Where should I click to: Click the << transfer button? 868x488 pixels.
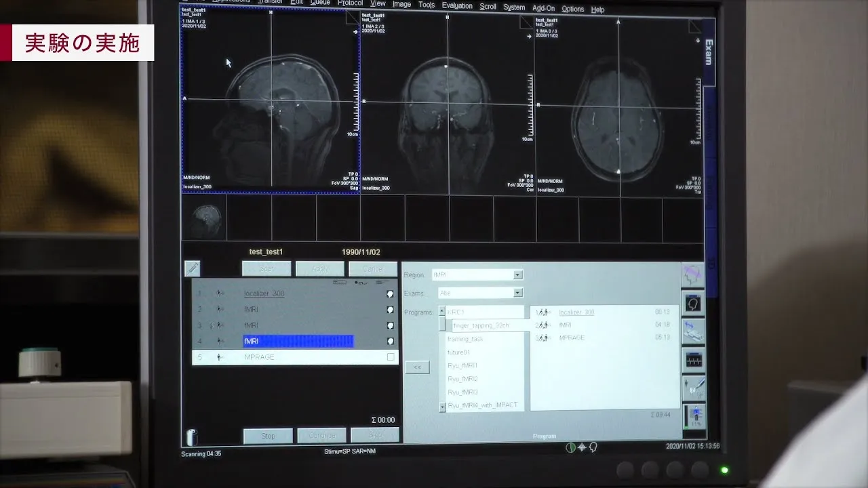(x=417, y=367)
